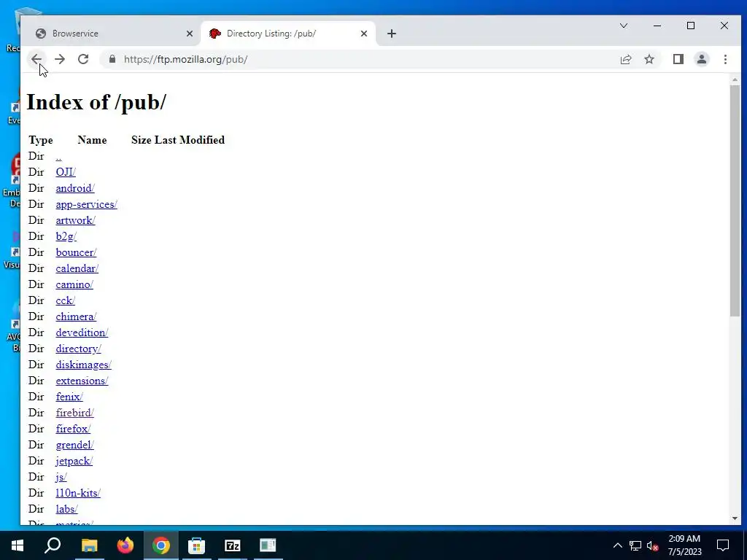Open the labs/ directory
The width and height of the screenshot is (747, 560).
tap(66, 509)
